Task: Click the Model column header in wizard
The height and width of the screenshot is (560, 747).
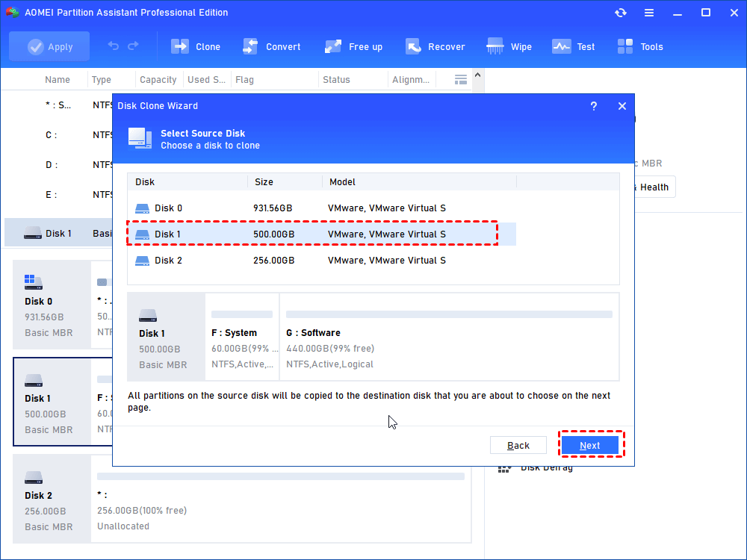Action: (x=419, y=182)
